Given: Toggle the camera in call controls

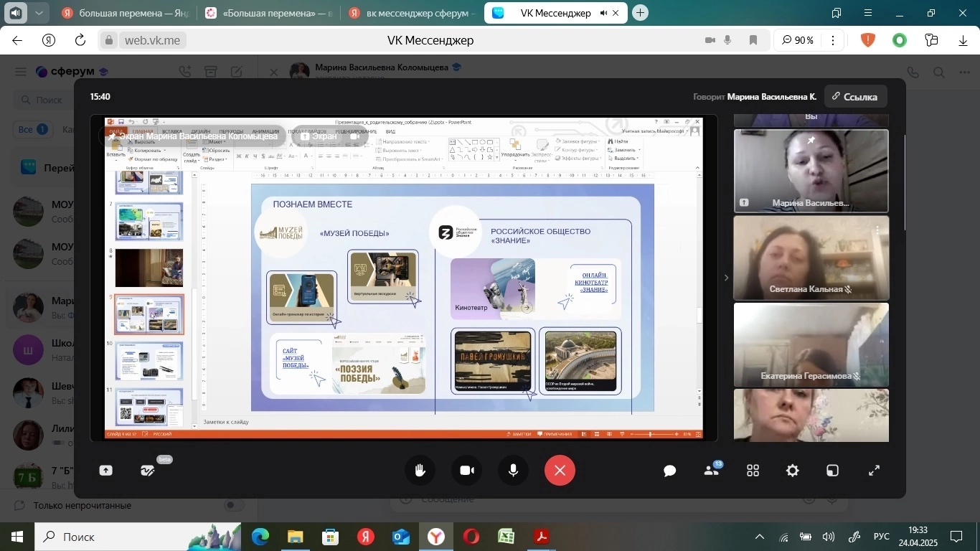Looking at the screenshot, I should click(467, 471).
